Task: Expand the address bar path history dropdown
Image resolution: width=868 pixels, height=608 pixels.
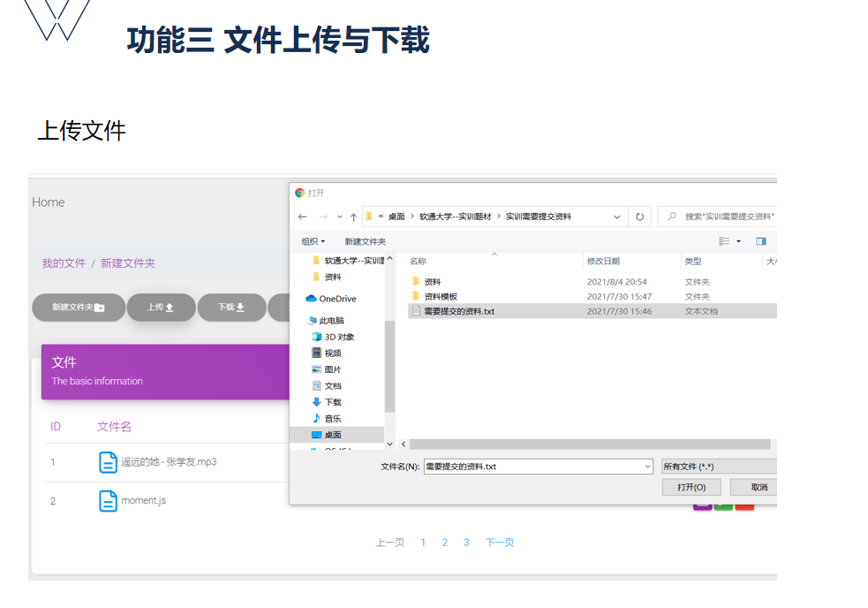Action: [x=616, y=217]
